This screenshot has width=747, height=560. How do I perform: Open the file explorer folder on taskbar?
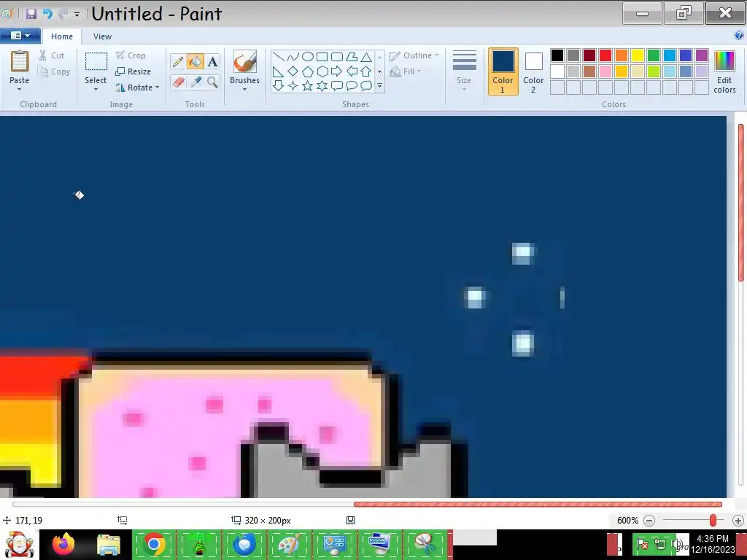pos(109,544)
